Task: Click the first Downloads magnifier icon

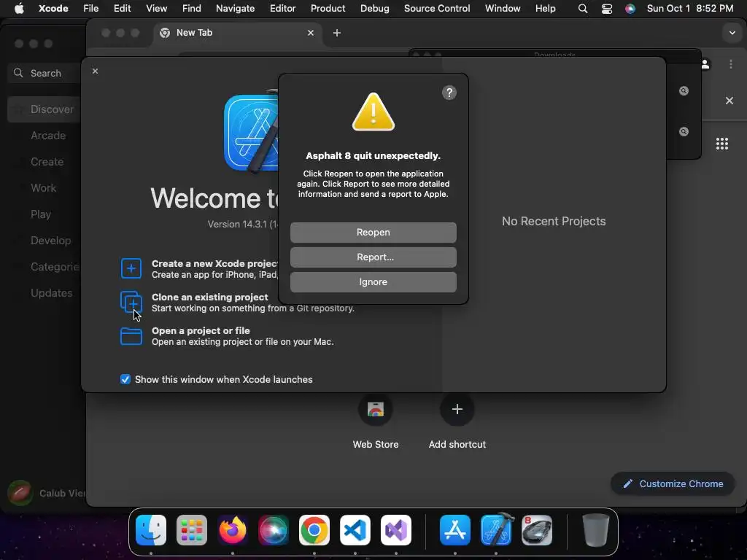Action: click(684, 91)
